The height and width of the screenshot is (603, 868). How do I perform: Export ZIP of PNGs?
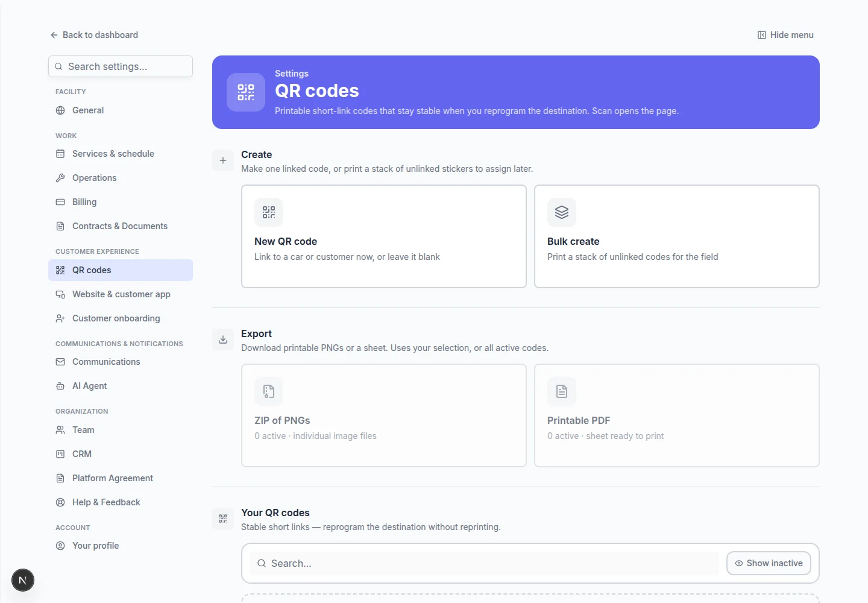384,415
